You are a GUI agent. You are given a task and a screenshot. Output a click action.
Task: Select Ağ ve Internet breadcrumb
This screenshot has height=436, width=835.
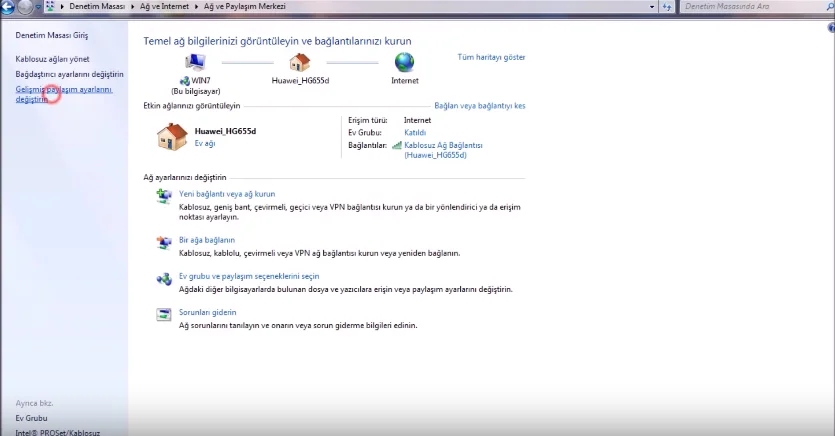(x=164, y=6)
